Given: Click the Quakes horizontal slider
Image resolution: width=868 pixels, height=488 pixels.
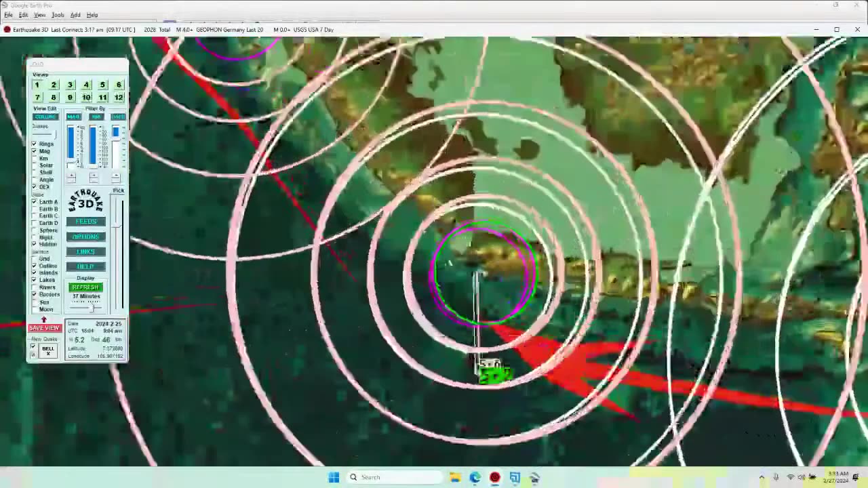Looking at the screenshot, I should pyautogui.click(x=45, y=134).
